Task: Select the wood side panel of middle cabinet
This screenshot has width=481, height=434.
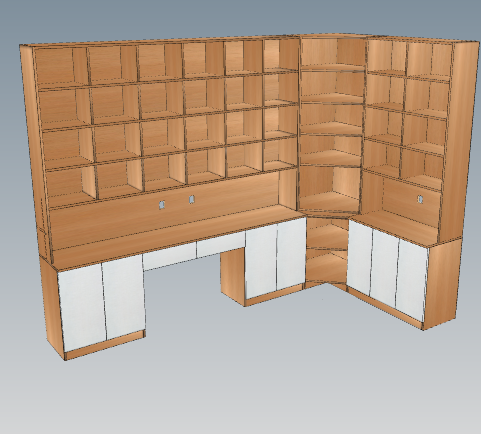Action: [233, 276]
